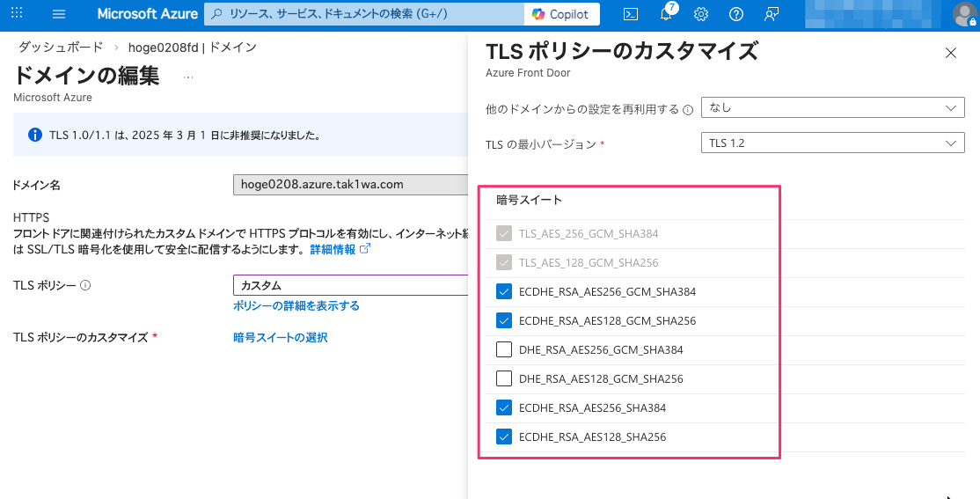The height and width of the screenshot is (499, 980).
Task: Open the portal settings gear
Action: point(701,14)
